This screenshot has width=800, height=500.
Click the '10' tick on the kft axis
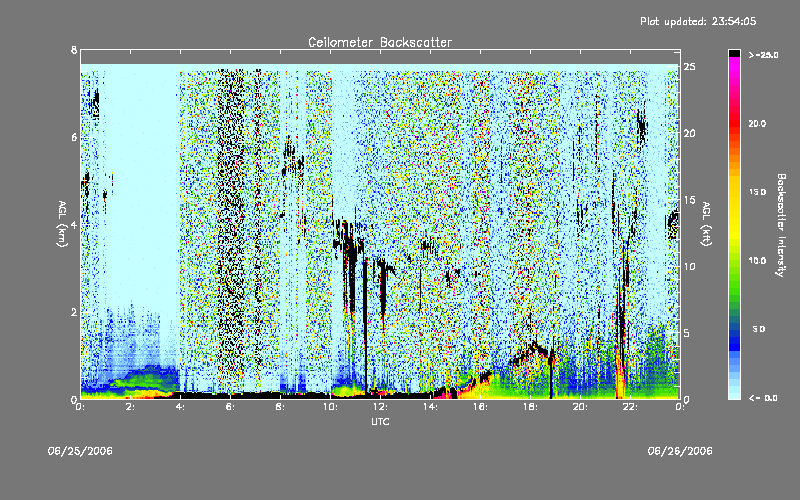690,266
